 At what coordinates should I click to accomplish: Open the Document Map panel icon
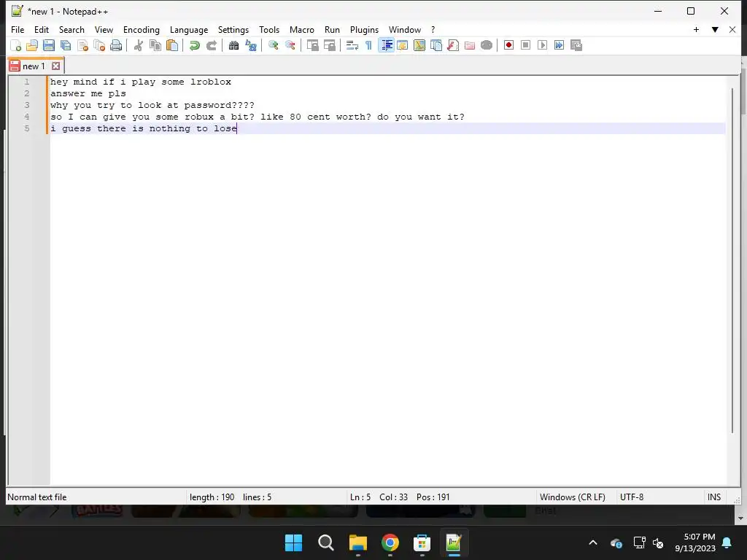pos(419,46)
